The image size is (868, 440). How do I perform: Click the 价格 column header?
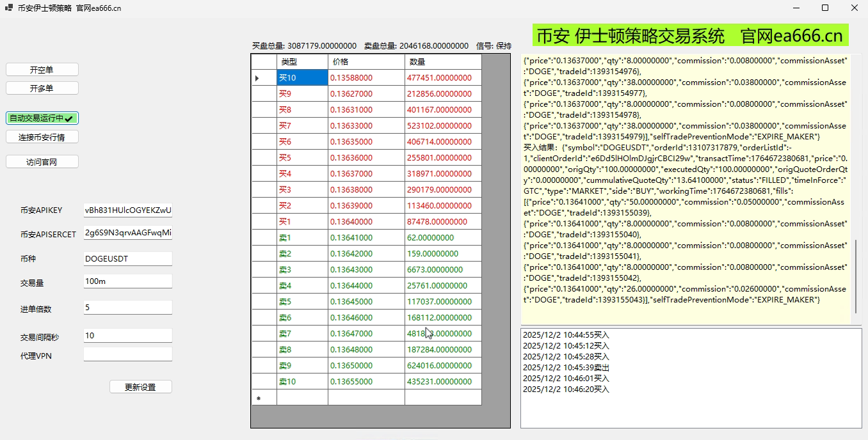pyautogui.click(x=366, y=62)
